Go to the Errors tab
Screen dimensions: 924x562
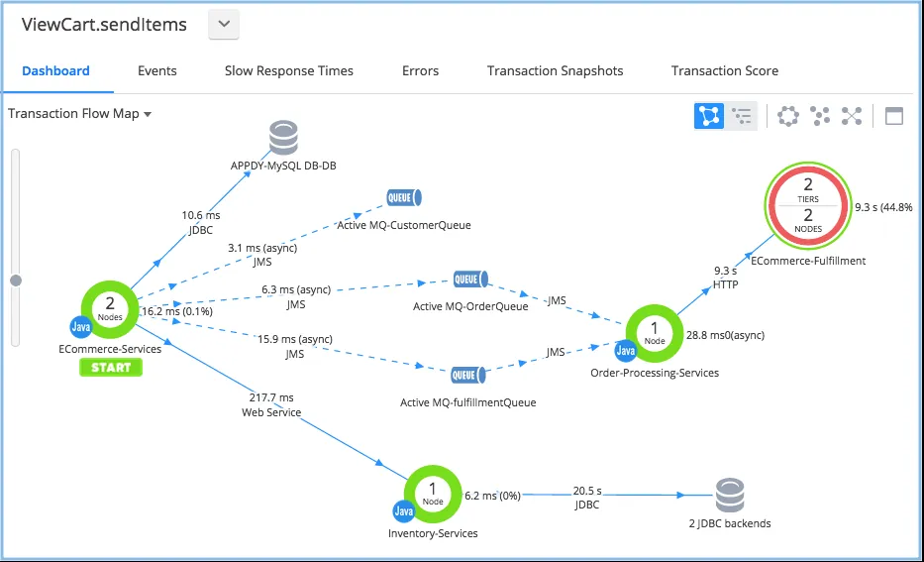click(420, 70)
